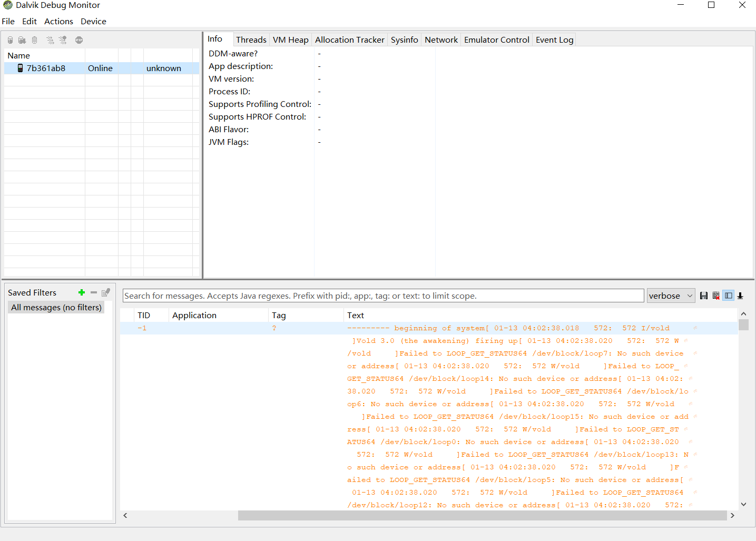Select device 7b361ab8 in the list
Image resolution: width=756 pixels, height=541 pixels.
pos(102,68)
